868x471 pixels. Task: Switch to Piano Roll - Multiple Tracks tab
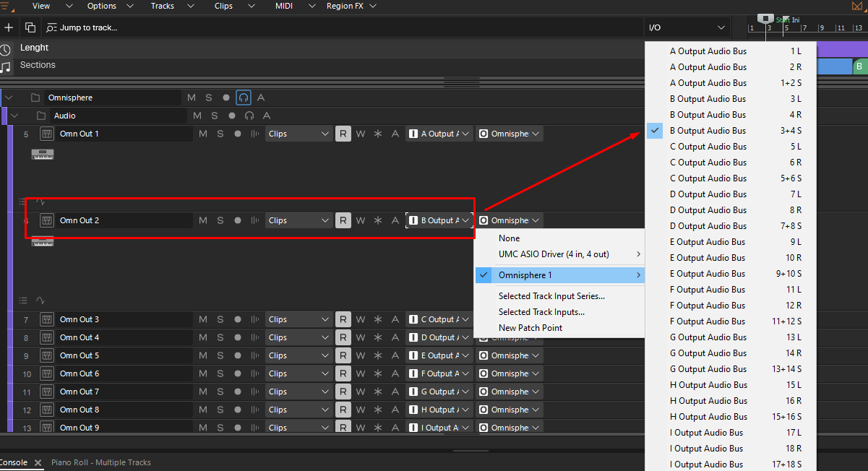tap(101, 462)
